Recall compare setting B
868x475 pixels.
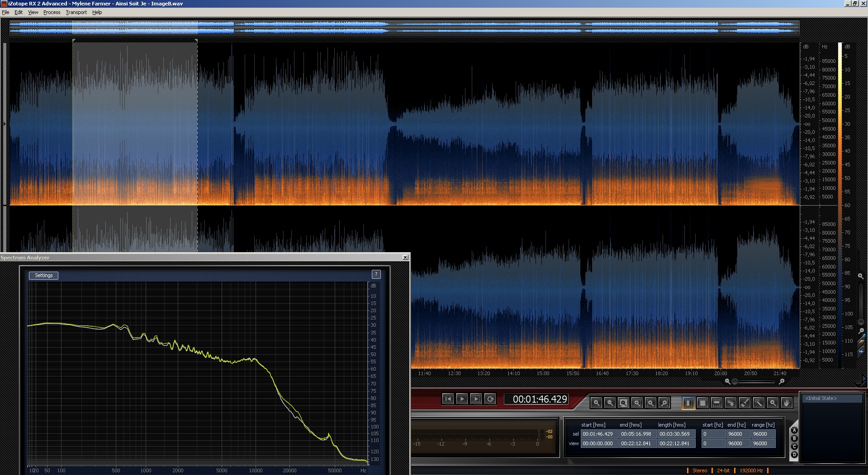pyautogui.click(x=794, y=438)
